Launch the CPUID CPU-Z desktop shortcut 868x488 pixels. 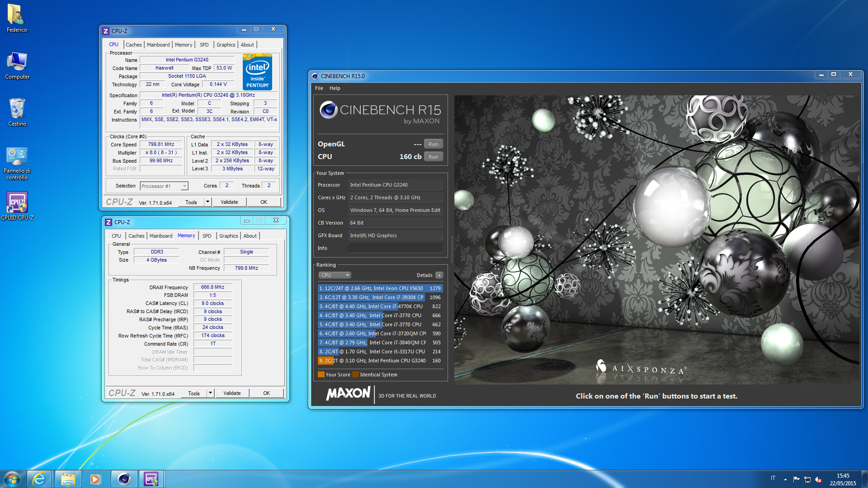pos(17,206)
